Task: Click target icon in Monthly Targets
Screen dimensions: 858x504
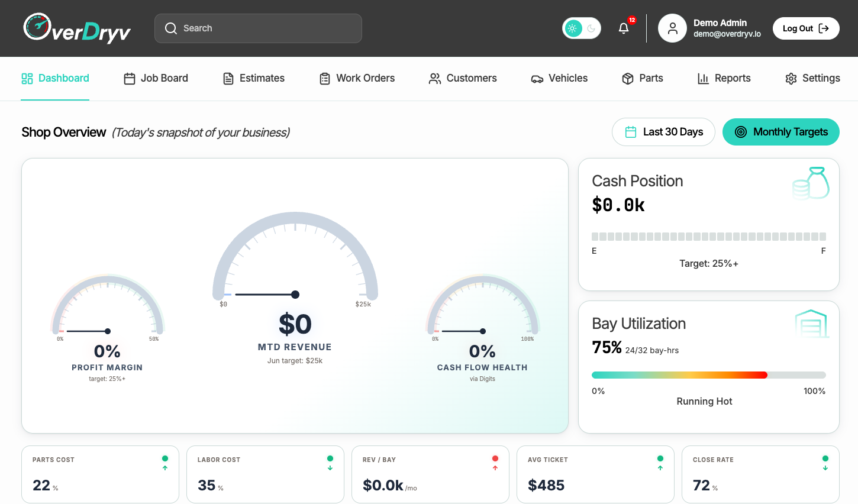Action: (741, 132)
